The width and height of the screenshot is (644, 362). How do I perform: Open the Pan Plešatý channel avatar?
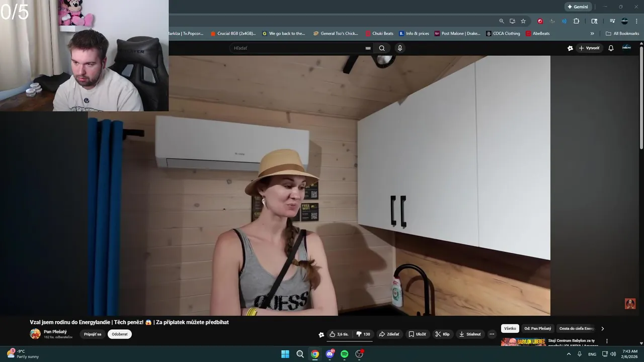(35, 334)
